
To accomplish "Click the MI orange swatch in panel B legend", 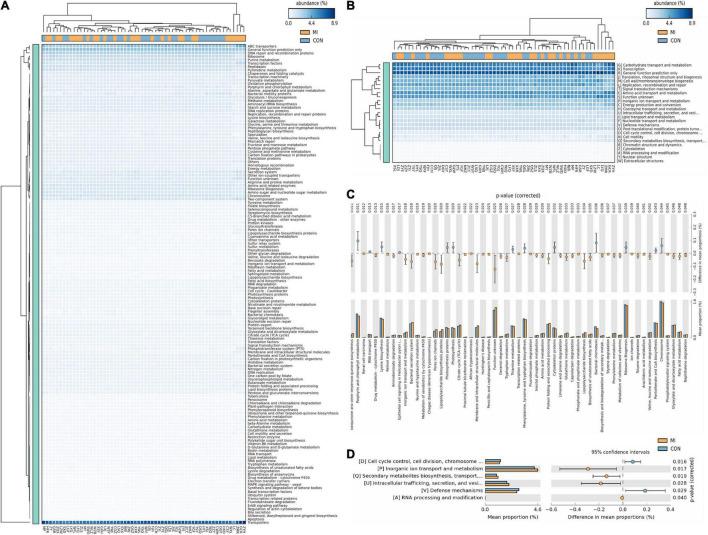I will pos(663,32).
